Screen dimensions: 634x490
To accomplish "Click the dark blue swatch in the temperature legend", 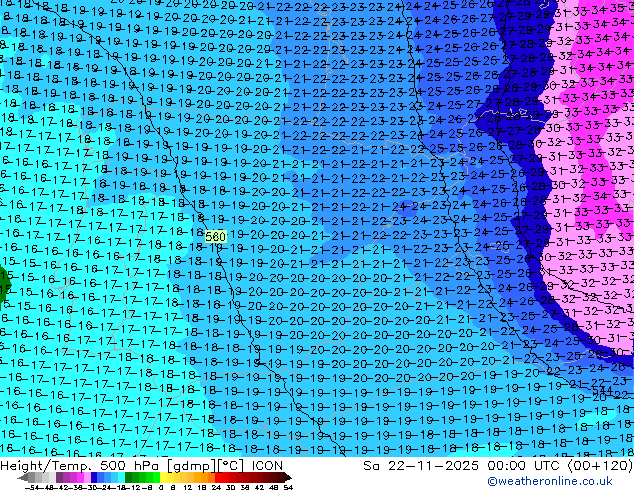I will click(94, 478).
